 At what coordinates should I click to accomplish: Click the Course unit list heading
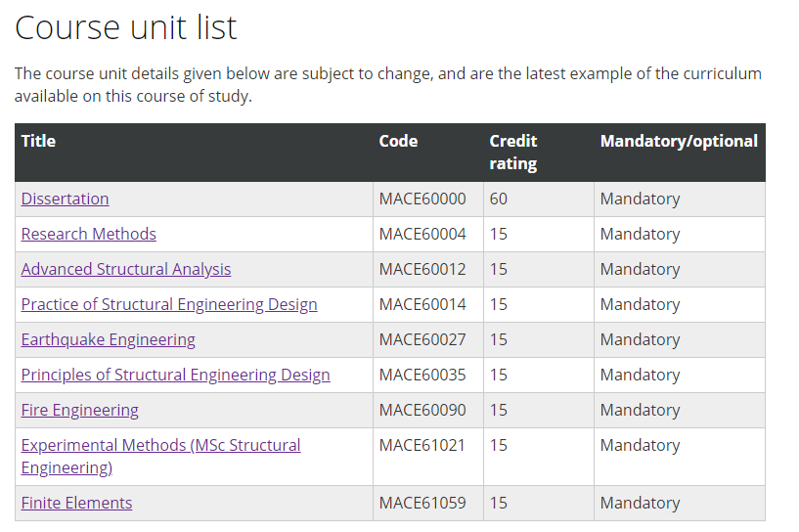125,27
